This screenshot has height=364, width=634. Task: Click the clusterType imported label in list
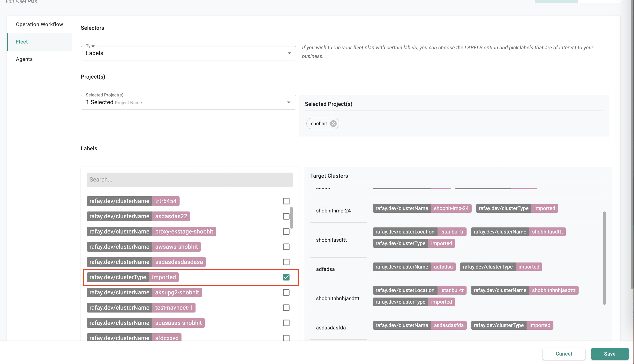tap(133, 277)
